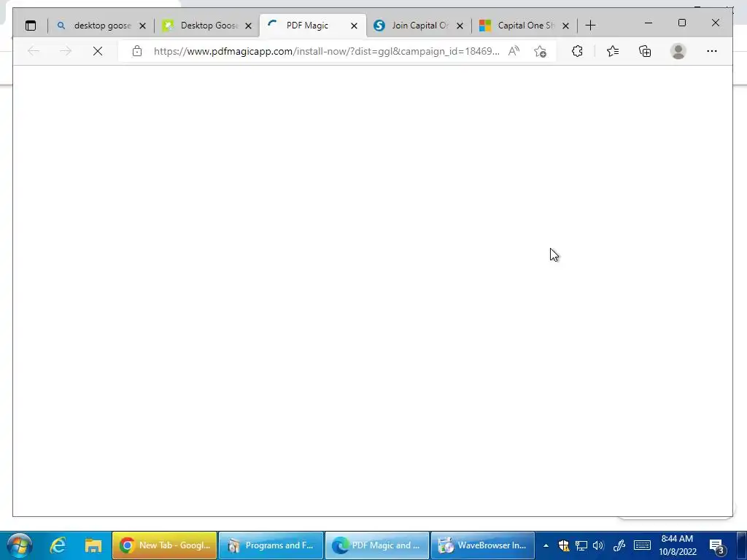Click the pen workspace tray icon
Viewport: 747px width, 560px height.
pos(619,545)
